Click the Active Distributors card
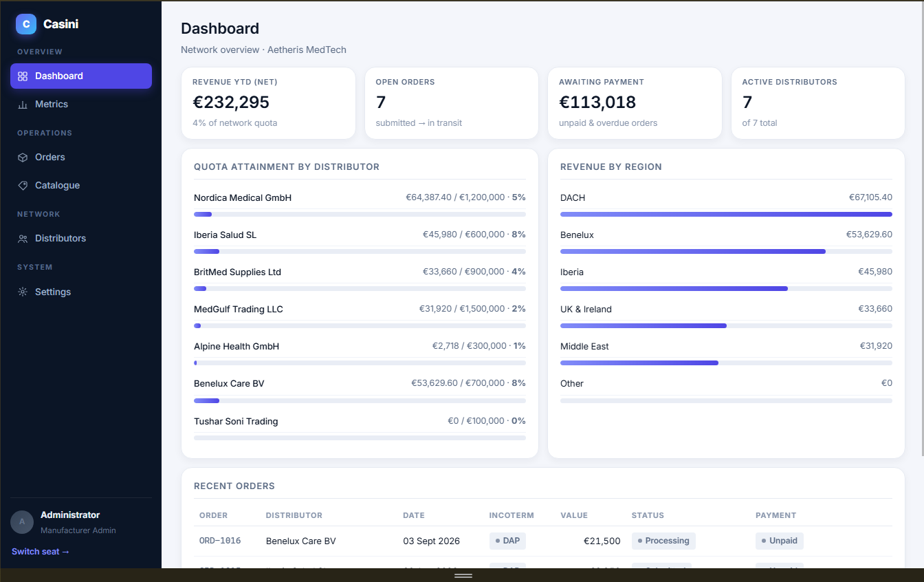The width and height of the screenshot is (924, 582). [818, 103]
